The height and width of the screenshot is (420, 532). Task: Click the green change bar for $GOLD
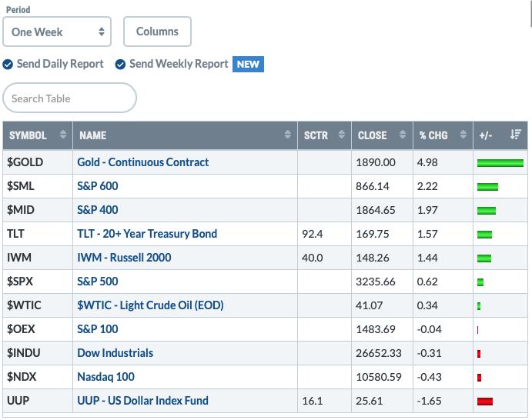(x=500, y=163)
